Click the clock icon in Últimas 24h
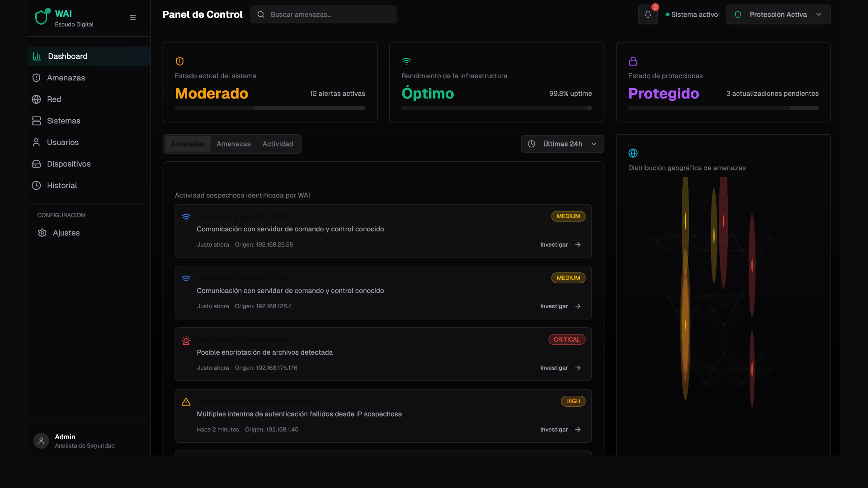The image size is (868, 488). coord(532,144)
